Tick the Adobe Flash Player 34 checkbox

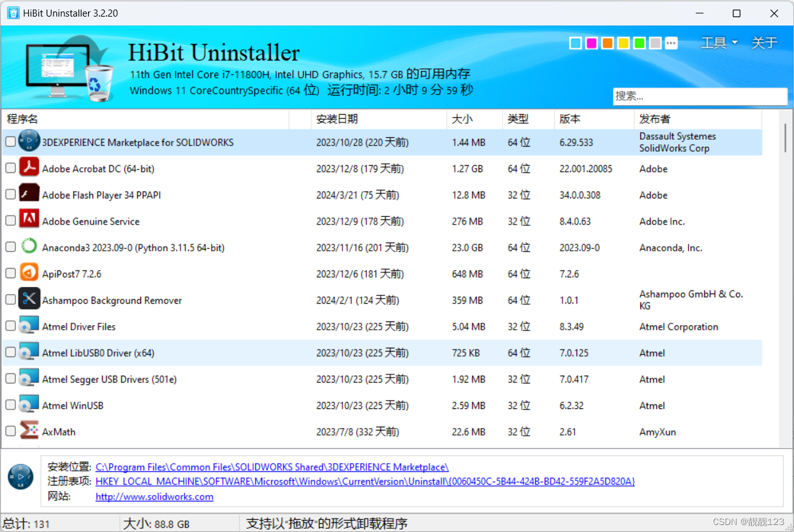[10, 195]
